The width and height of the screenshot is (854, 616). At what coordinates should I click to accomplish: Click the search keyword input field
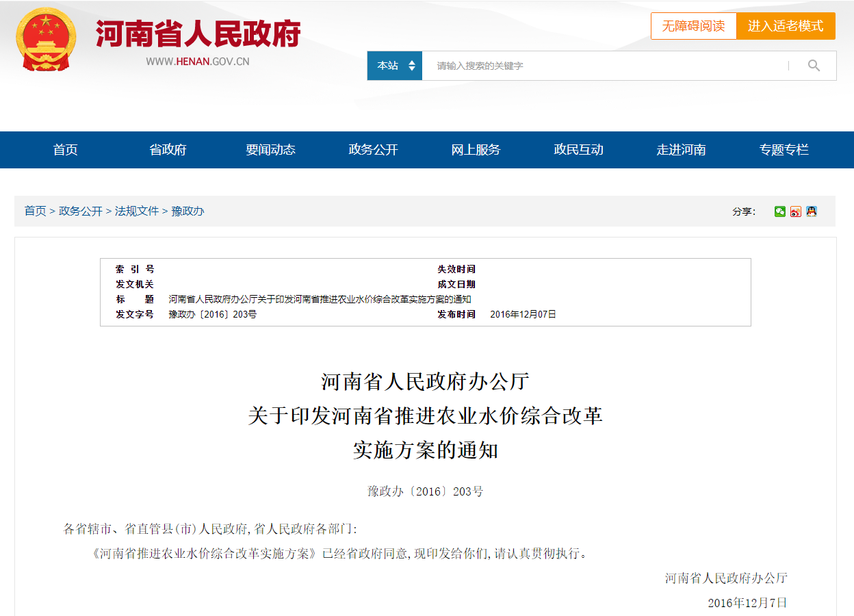pos(602,66)
